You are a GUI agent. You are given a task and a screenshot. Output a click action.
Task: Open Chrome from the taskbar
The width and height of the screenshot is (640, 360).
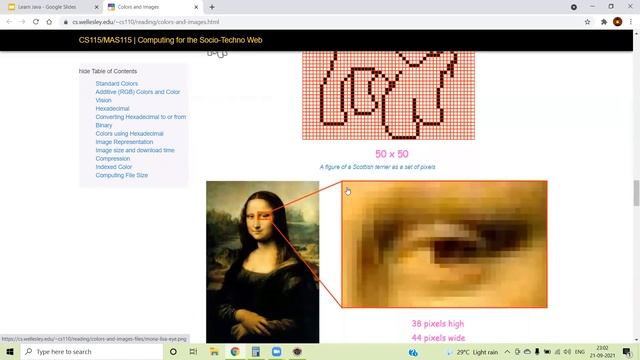(x=235, y=351)
